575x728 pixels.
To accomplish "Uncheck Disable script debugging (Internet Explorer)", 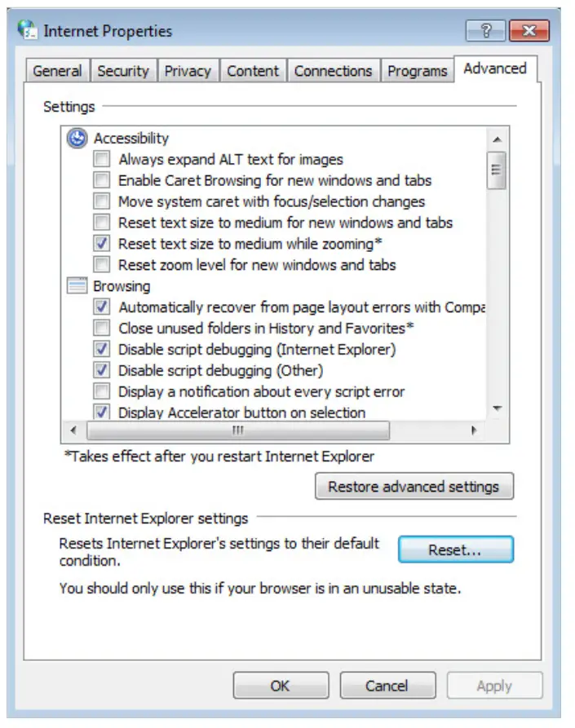I will (x=102, y=350).
